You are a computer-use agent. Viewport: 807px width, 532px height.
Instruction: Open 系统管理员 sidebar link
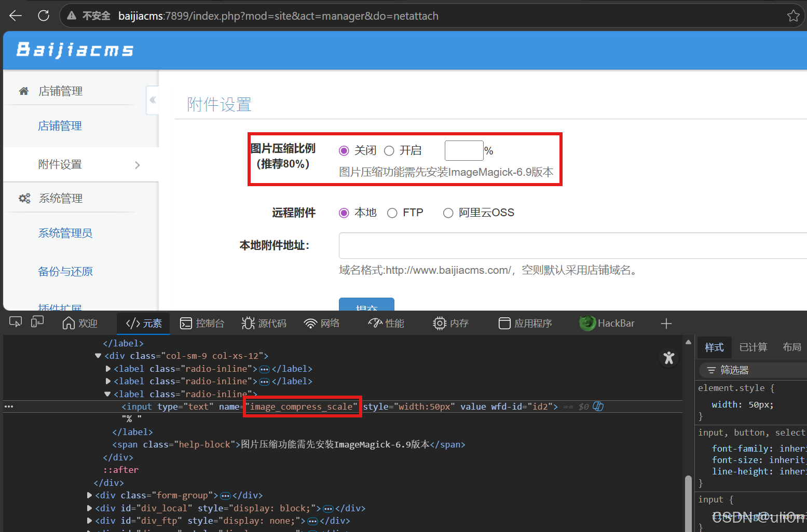pyautogui.click(x=65, y=233)
